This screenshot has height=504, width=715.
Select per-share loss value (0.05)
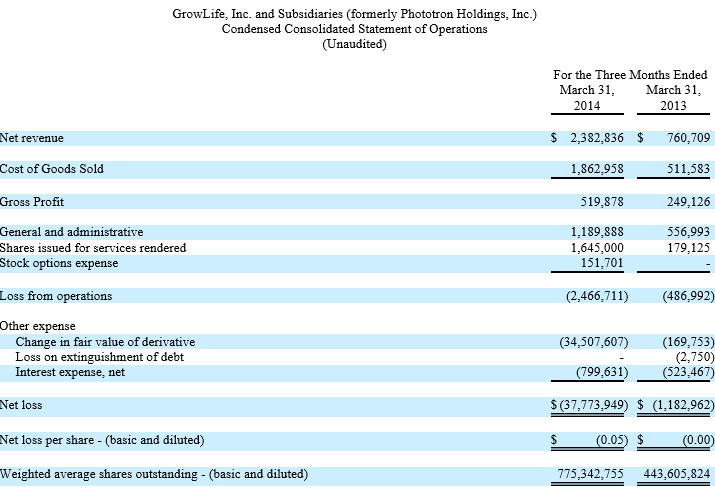point(612,440)
